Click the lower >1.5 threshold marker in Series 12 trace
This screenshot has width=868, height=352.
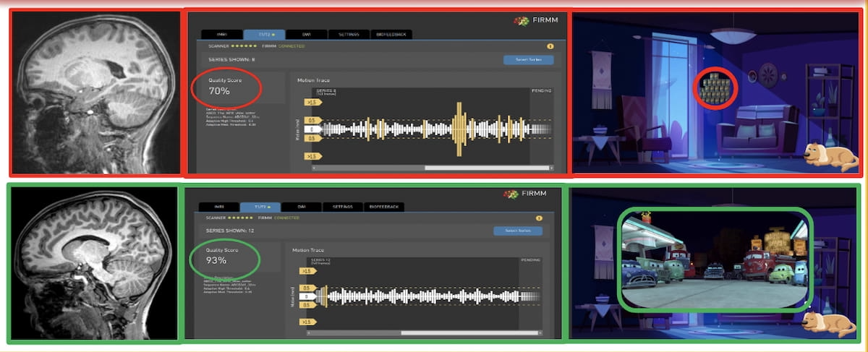(308, 322)
